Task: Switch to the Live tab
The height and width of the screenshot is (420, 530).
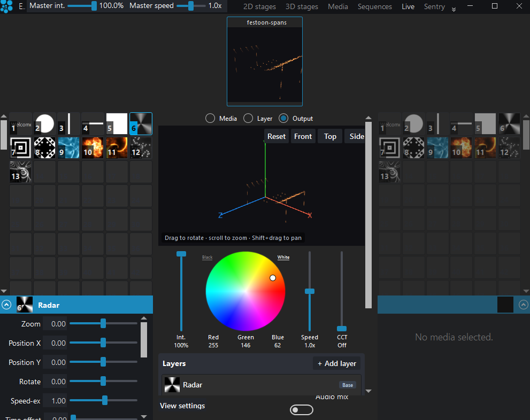Action: point(408,6)
